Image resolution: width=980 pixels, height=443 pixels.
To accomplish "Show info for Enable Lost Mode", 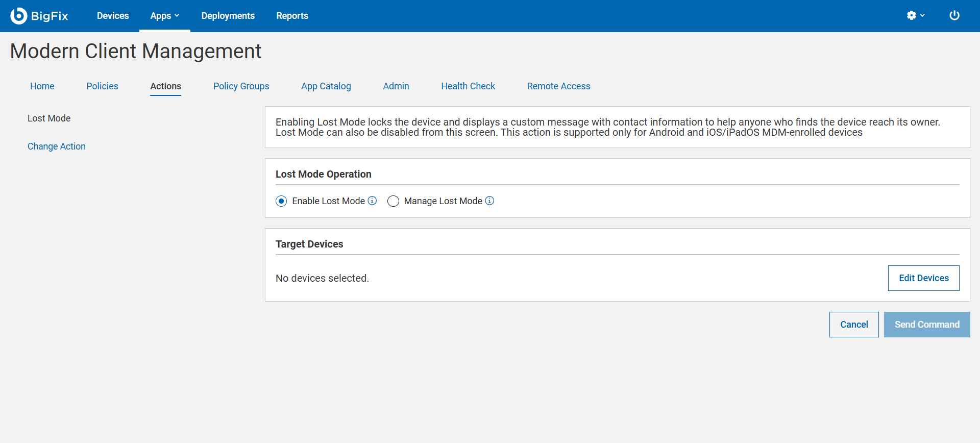I will [x=373, y=201].
